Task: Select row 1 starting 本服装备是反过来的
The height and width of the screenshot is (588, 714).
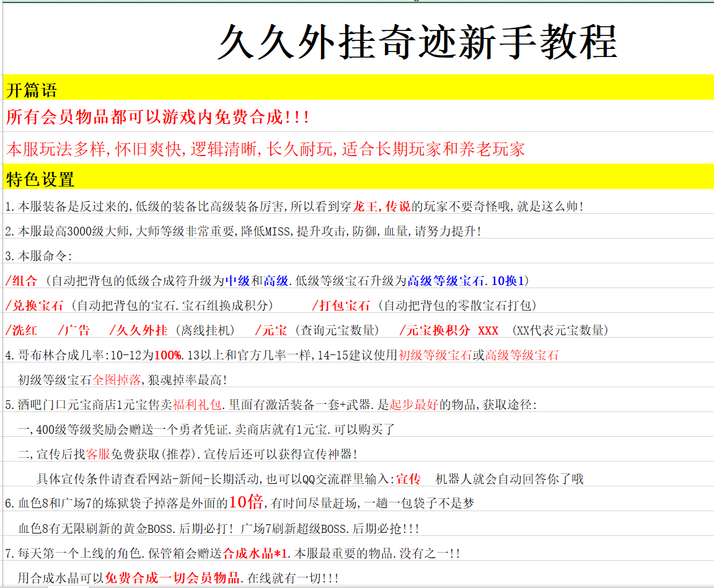Action: pyautogui.click(x=294, y=206)
